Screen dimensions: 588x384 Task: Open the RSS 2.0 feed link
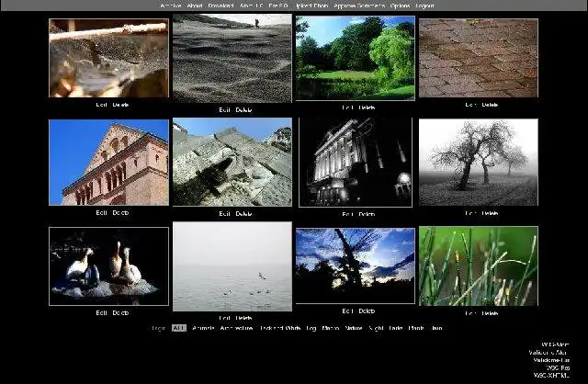click(278, 6)
